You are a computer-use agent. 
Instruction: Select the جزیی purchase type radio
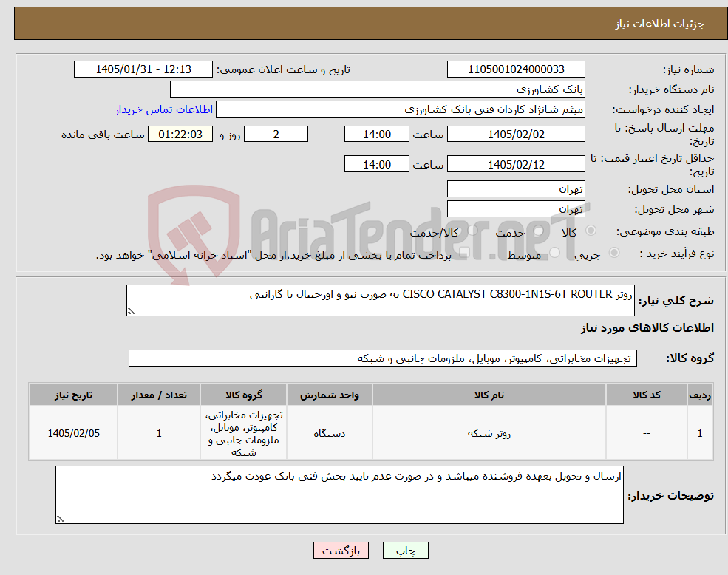613,253
